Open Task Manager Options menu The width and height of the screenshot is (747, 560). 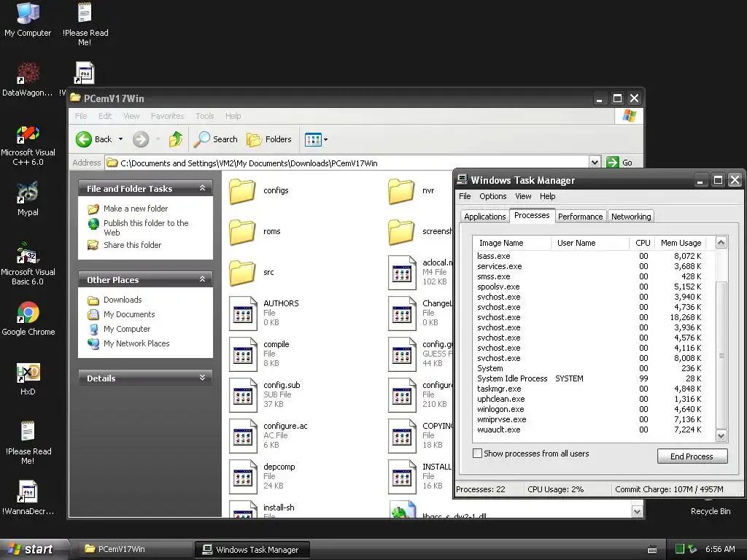[492, 196]
